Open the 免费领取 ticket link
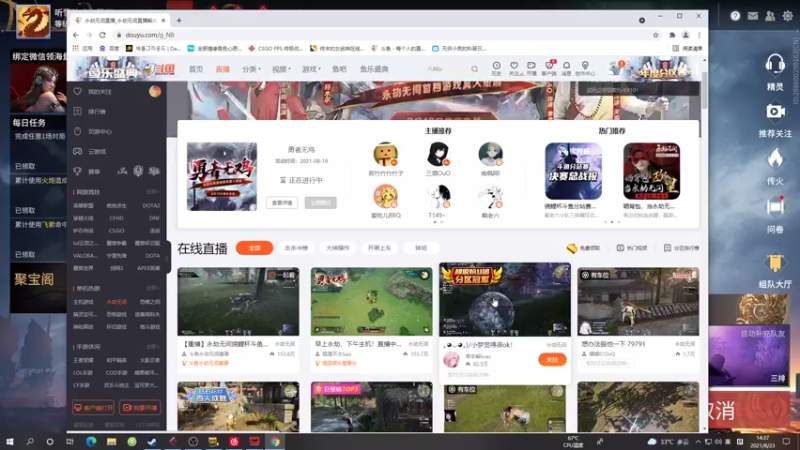Image resolution: width=800 pixels, height=450 pixels. 584,248
